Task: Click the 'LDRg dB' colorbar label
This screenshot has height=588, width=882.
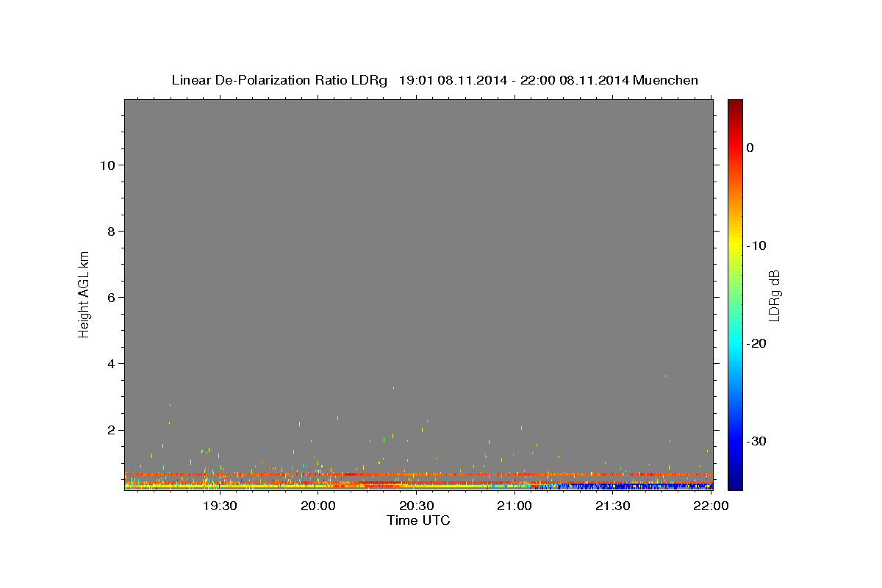Action: click(773, 295)
